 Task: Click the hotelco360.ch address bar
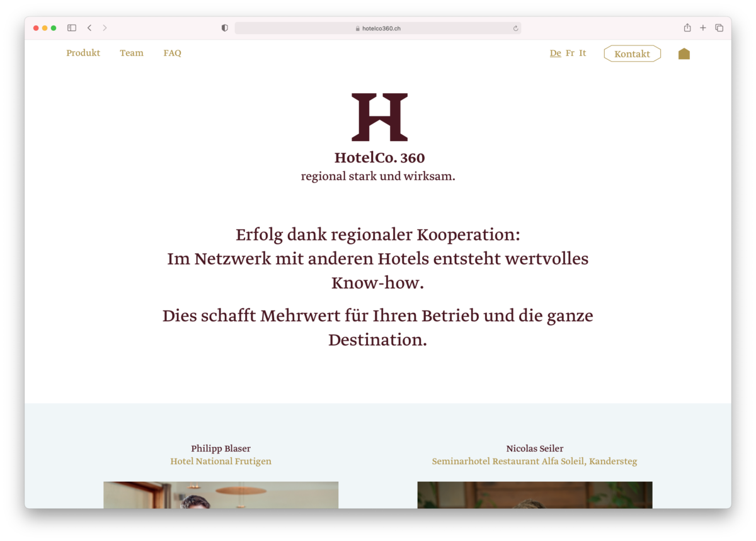click(378, 28)
